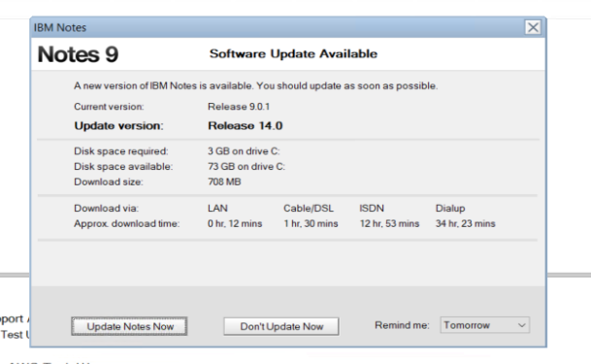Click the ISDN column header
Screen dimensions: 591x364
(x=372, y=208)
